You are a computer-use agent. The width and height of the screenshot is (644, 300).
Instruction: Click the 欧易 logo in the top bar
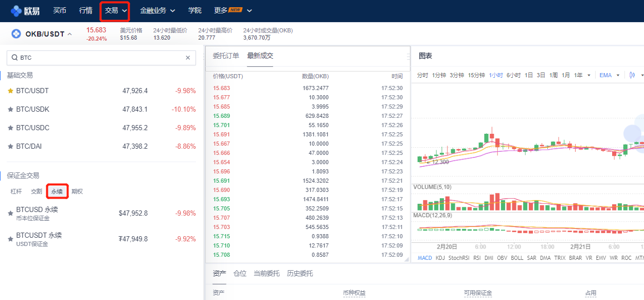[x=25, y=10]
